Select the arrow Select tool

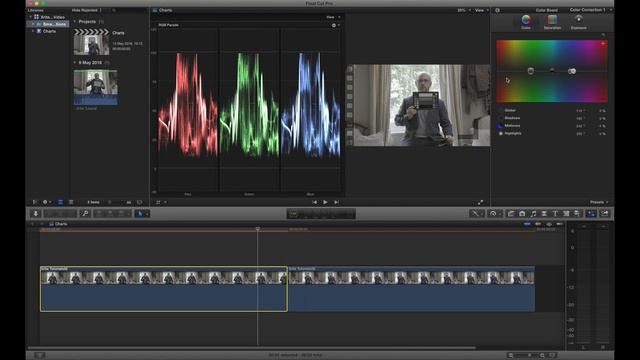[141, 213]
